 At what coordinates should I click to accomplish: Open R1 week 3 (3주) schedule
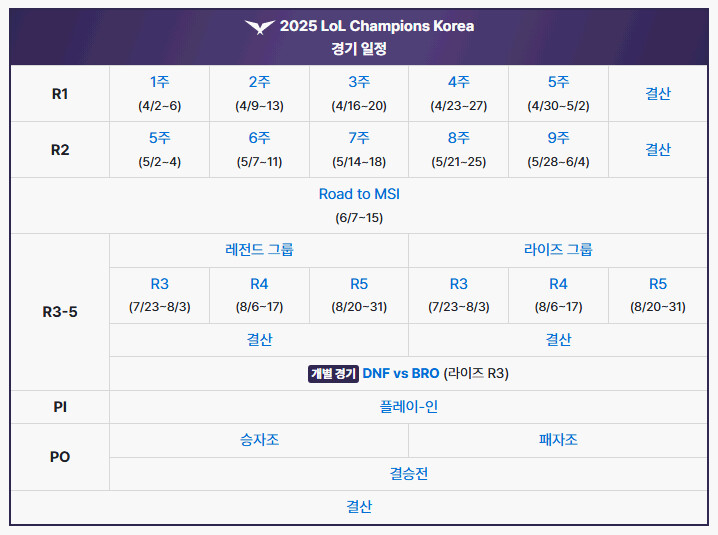click(359, 82)
